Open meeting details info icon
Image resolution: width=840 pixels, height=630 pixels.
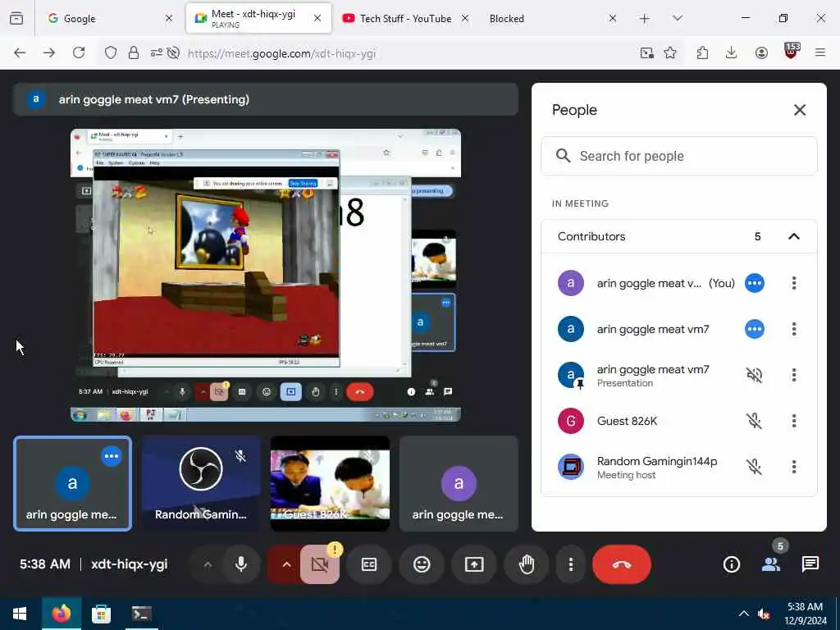[x=731, y=564]
